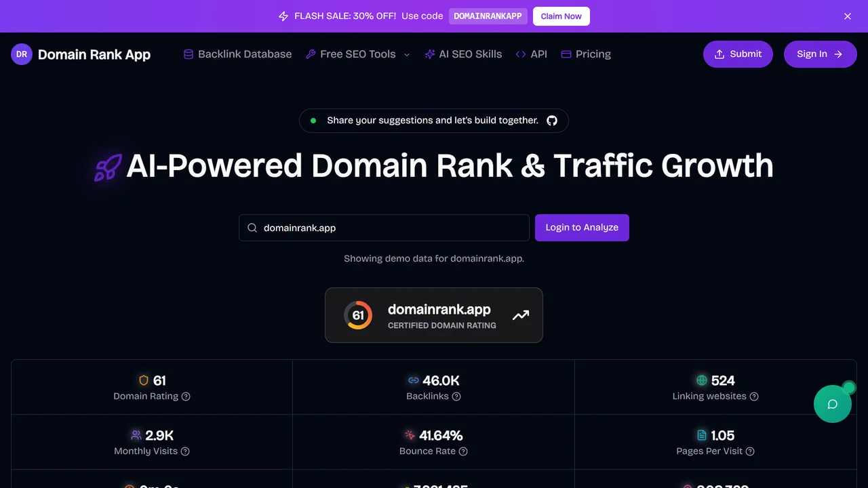868x488 pixels.
Task: Open the share your suggestions pill
Action: click(434, 121)
